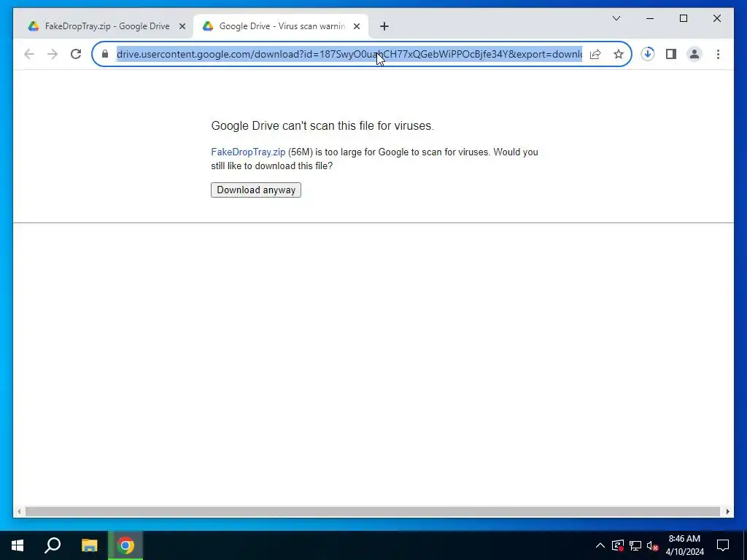Screen dimensions: 747x560
Task: Click the address bar URL field
Action: coord(349,54)
